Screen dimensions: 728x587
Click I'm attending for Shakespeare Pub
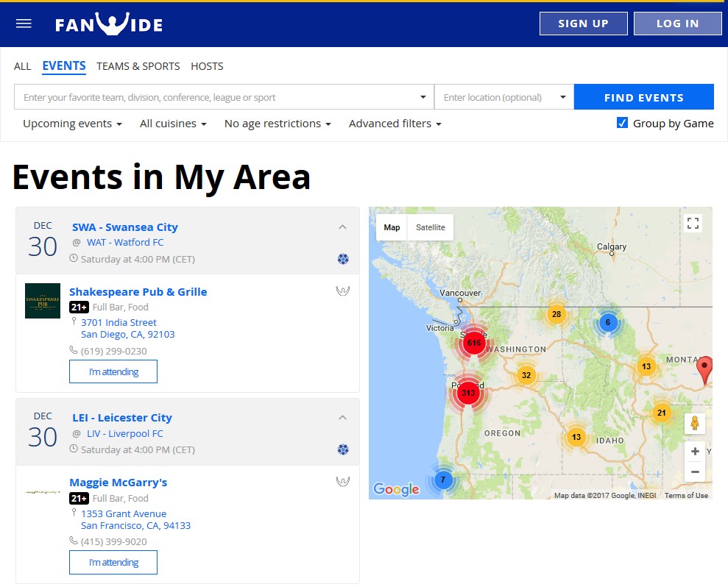tap(113, 371)
